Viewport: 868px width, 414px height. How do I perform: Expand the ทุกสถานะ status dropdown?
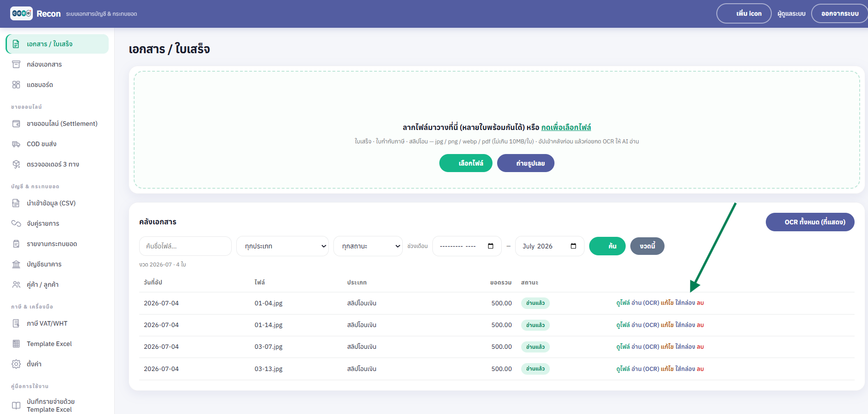(368, 246)
